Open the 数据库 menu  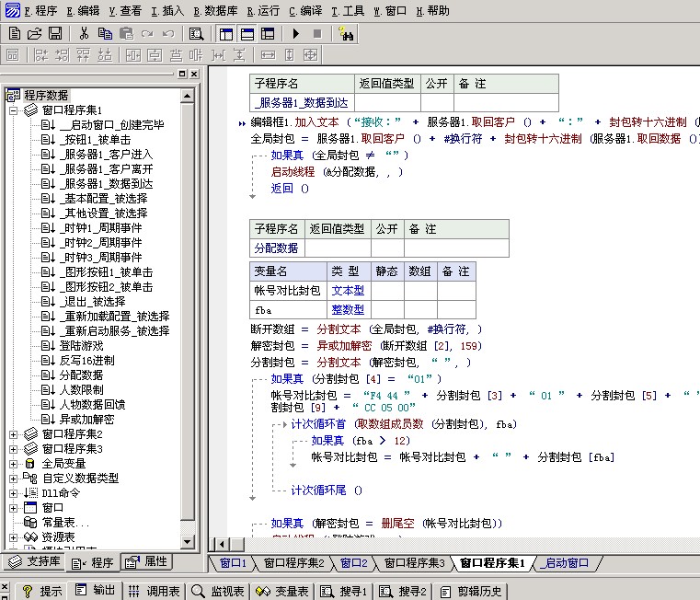[216, 11]
